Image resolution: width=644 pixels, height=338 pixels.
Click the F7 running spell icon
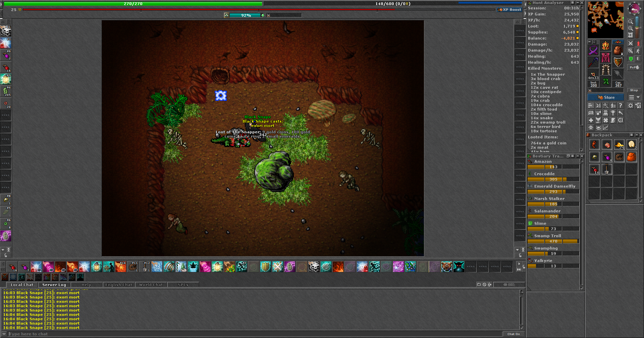tap(241, 267)
